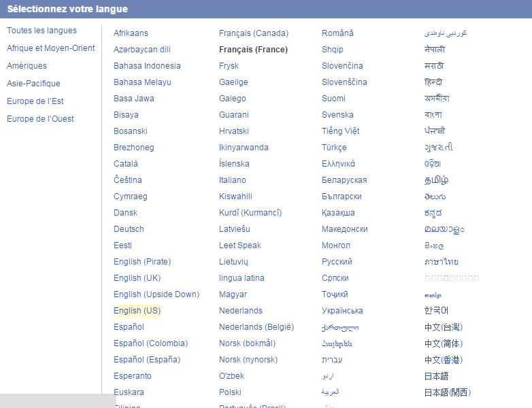
Task: Select Română
Action: click(337, 33)
